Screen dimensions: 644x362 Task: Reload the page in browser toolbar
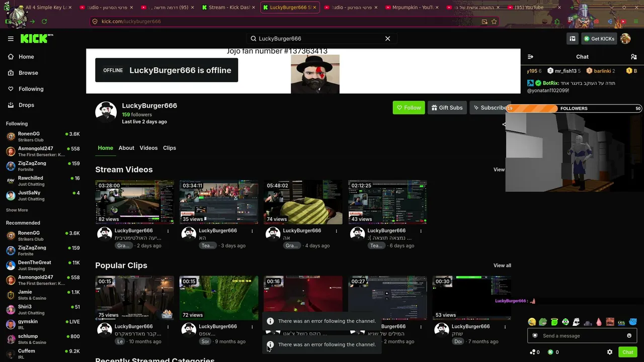tap(44, 22)
